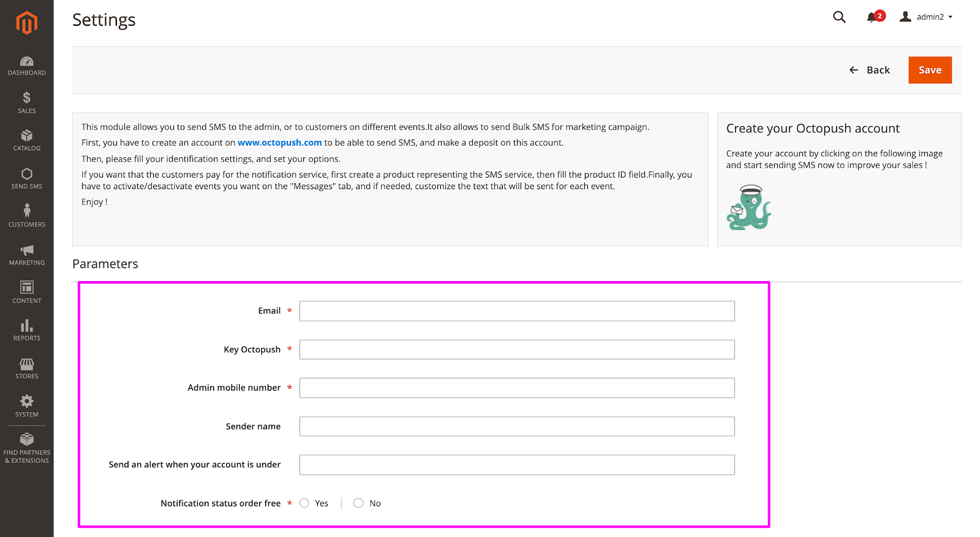980x537 pixels.
Task: Open the Reports sidebar menu
Action: (x=26, y=331)
